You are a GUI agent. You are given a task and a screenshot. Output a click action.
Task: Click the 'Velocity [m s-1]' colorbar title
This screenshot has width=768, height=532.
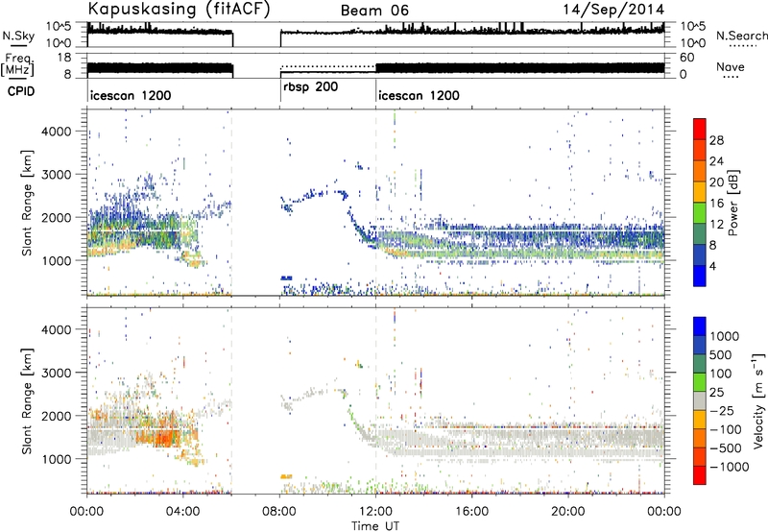click(x=758, y=400)
